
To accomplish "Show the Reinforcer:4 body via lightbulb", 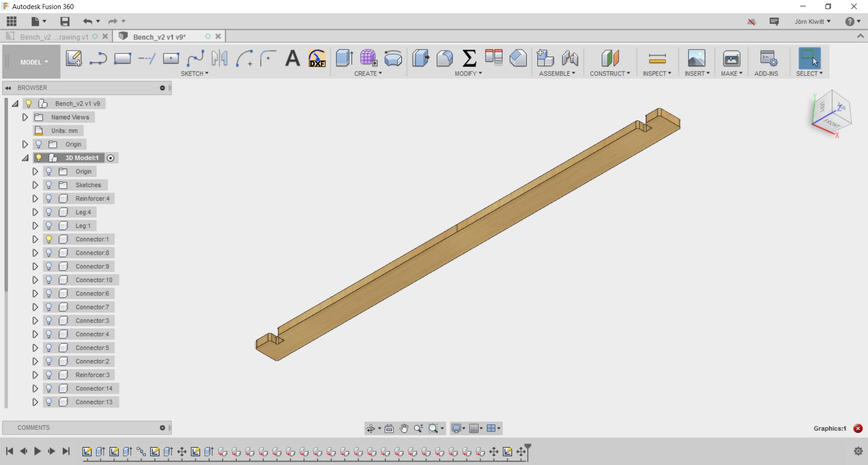I will [x=49, y=198].
